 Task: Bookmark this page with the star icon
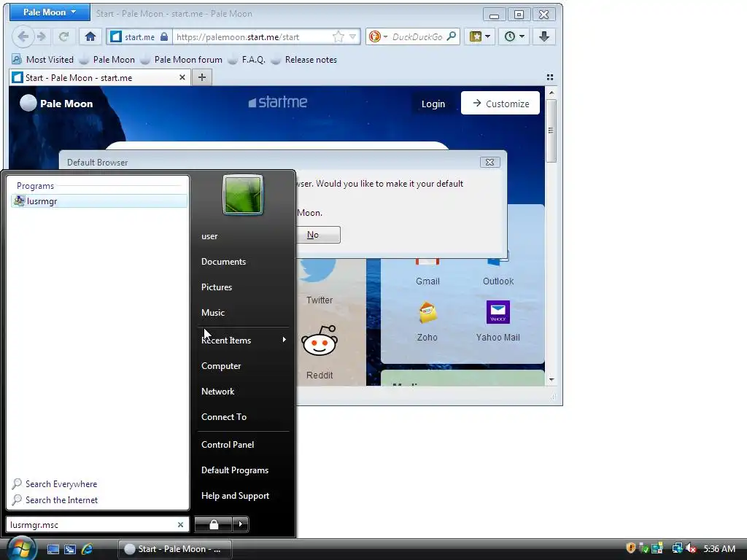[338, 36]
